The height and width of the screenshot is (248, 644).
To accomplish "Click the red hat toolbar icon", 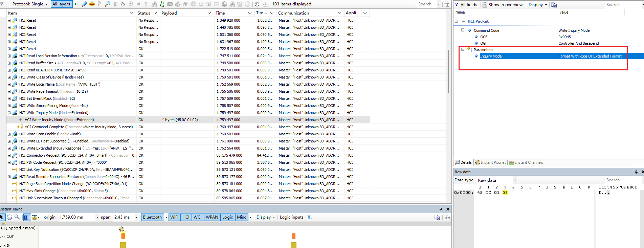I will coord(92,4).
